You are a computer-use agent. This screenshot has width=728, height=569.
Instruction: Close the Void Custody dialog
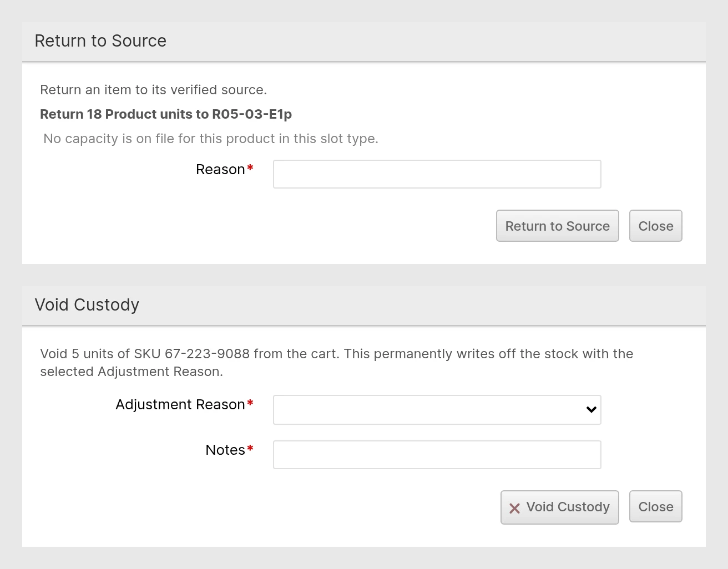(655, 506)
